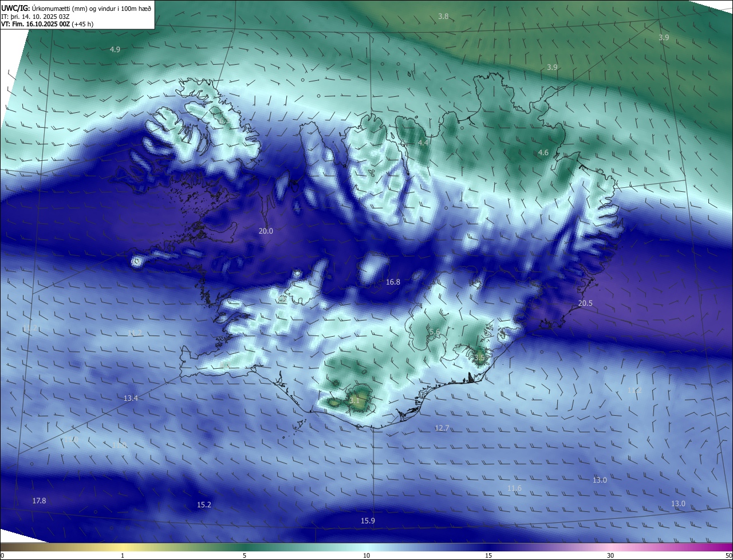The width and height of the screenshot is (733, 560).
Task: Click the 3.8 value at the top
Action: [x=443, y=17]
